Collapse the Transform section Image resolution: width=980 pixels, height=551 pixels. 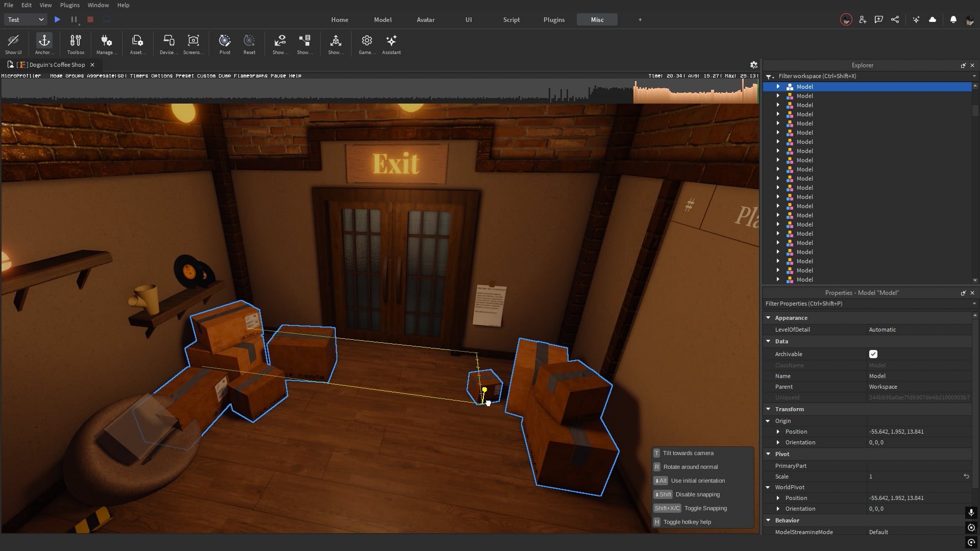(768, 409)
